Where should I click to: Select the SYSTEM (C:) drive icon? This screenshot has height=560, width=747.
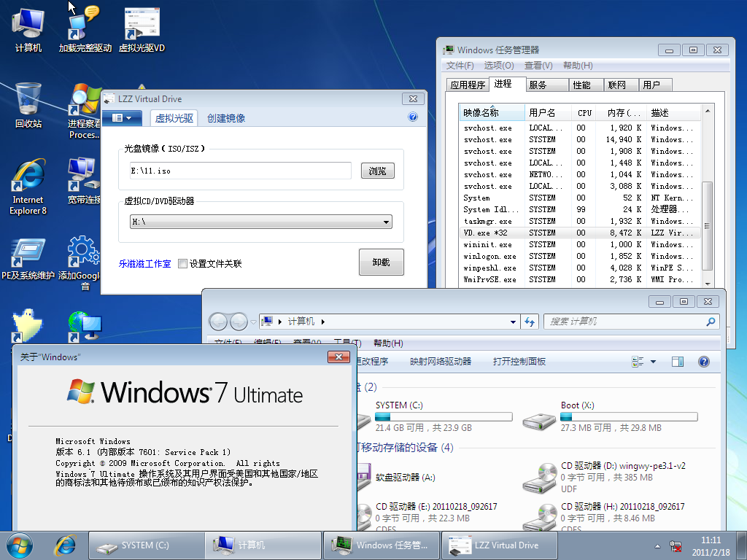pyautogui.click(x=363, y=421)
